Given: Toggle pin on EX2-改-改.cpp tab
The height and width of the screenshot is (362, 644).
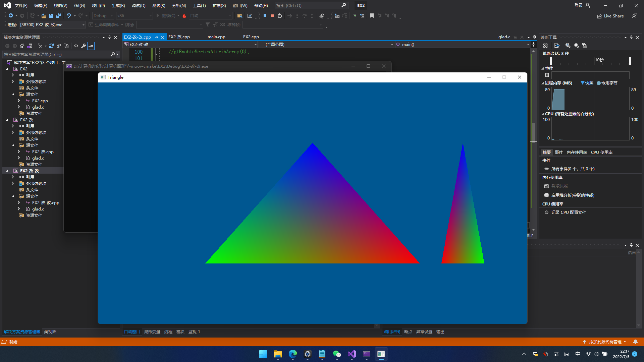Looking at the screenshot, I should pos(157,37).
